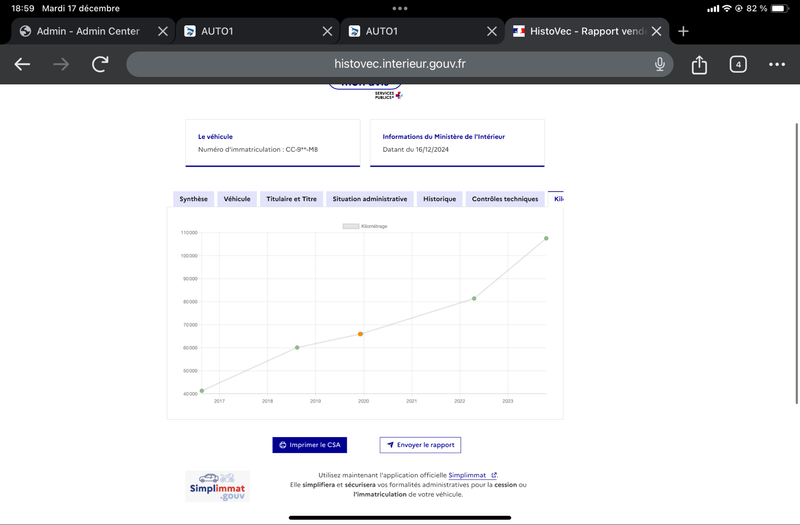Tap the 18:59 clock in status bar
The image size is (800, 525).
[22, 8]
